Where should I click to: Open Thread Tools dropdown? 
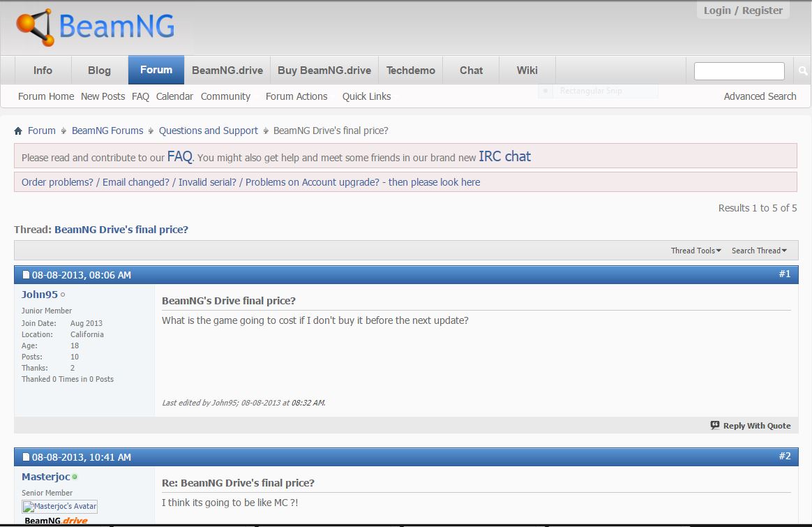tap(696, 251)
